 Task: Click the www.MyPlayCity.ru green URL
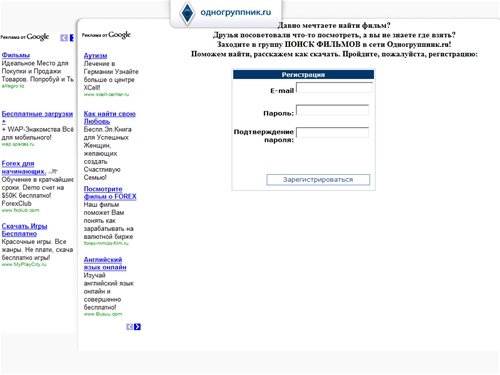coord(24,264)
